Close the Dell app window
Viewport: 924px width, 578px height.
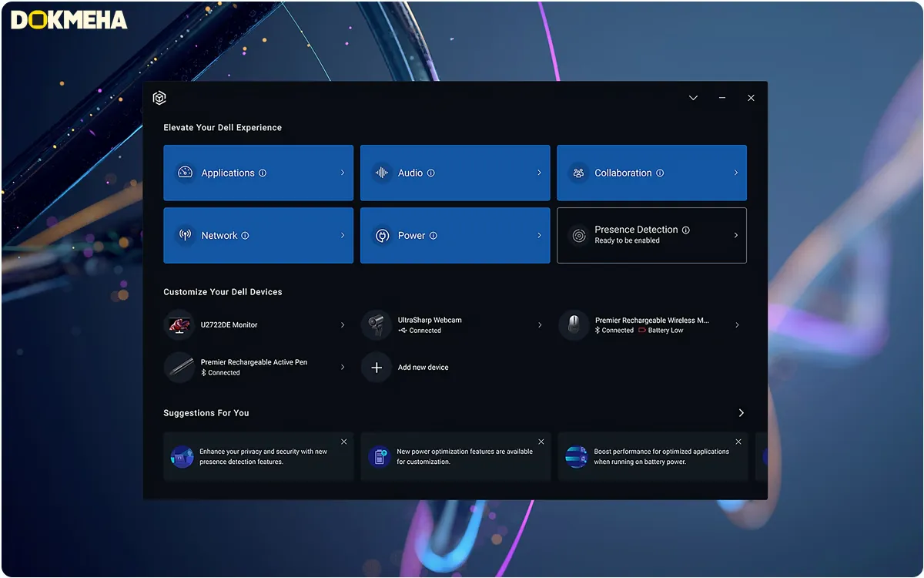pos(751,98)
